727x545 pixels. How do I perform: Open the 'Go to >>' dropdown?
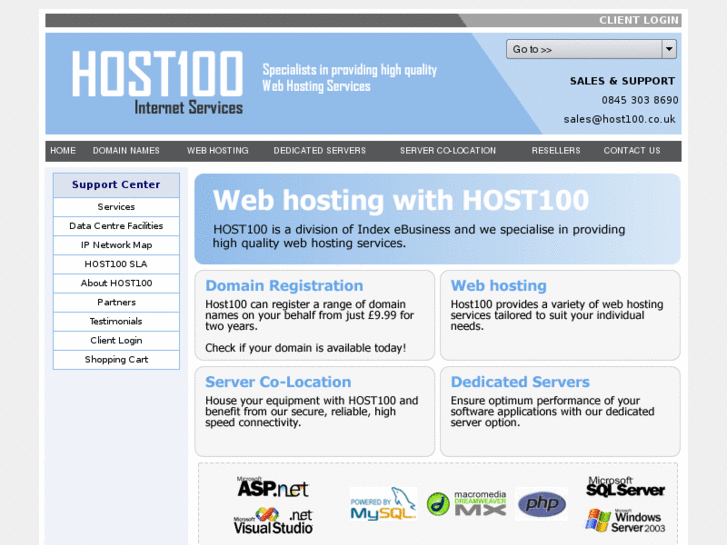(x=591, y=49)
